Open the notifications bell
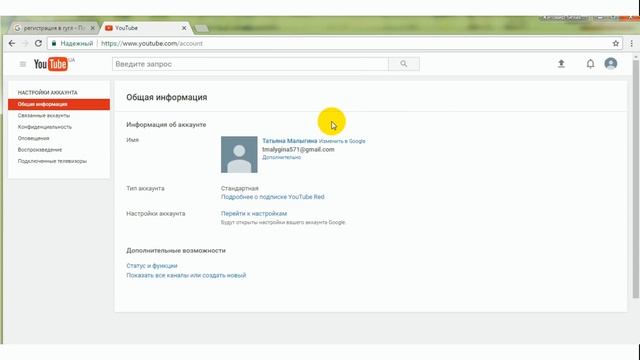This screenshot has width=640, height=360. tap(590, 64)
